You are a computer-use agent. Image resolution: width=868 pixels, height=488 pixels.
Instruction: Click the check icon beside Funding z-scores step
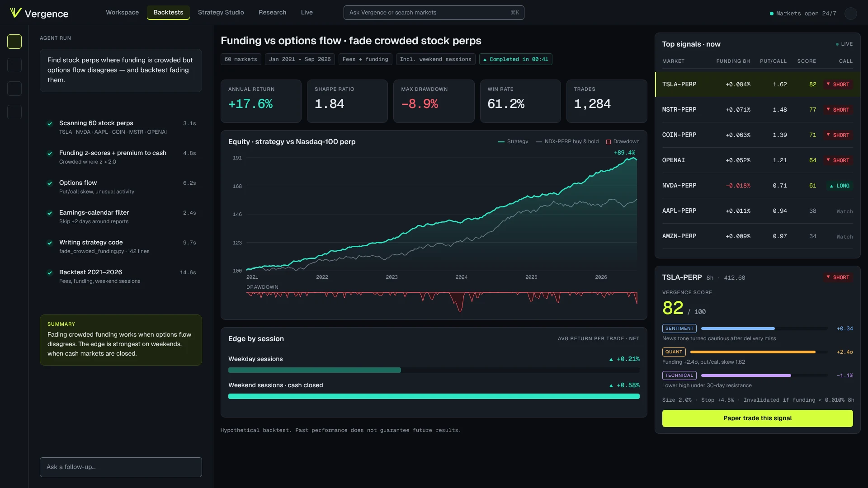tap(50, 153)
